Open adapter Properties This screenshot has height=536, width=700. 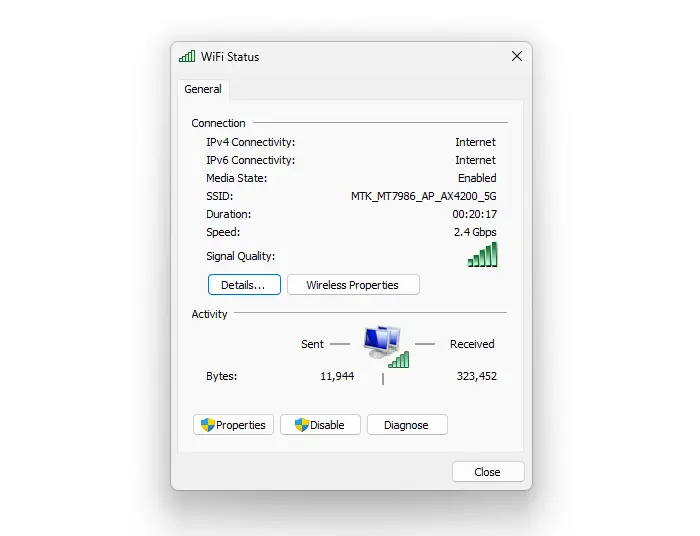pos(233,425)
